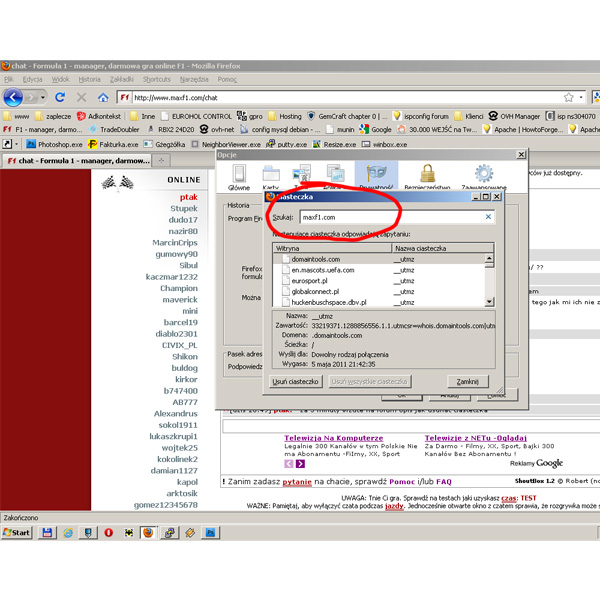The image size is (600, 600).
Task: Go to the Home page icon
Action: tap(103, 98)
